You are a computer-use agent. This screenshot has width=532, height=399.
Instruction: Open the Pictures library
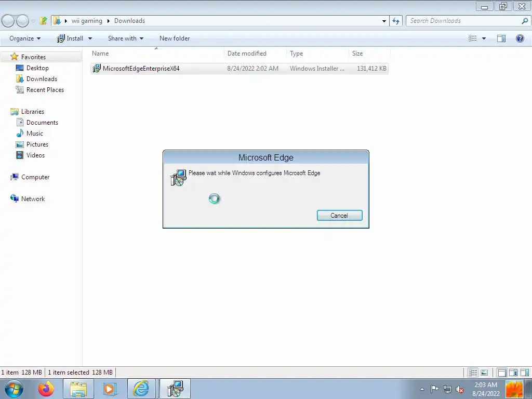pyautogui.click(x=37, y=144)
